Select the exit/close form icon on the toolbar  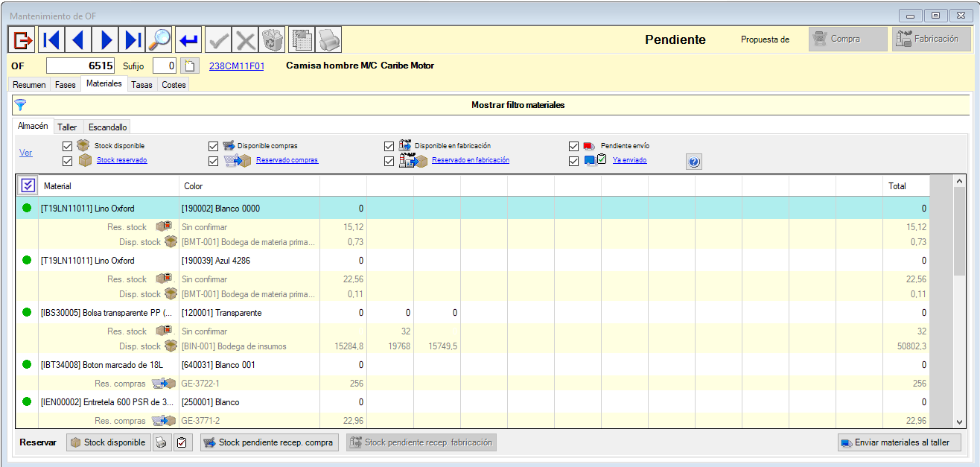click(21, 39)
